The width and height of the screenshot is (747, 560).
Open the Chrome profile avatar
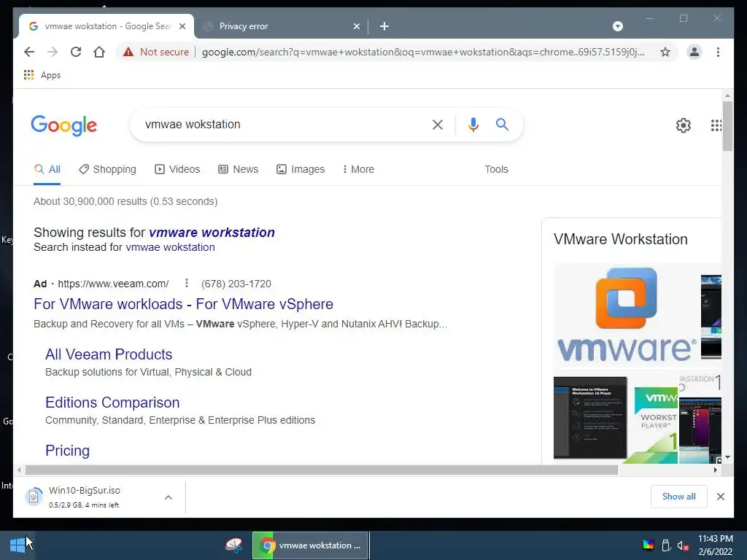pos(694,52)
